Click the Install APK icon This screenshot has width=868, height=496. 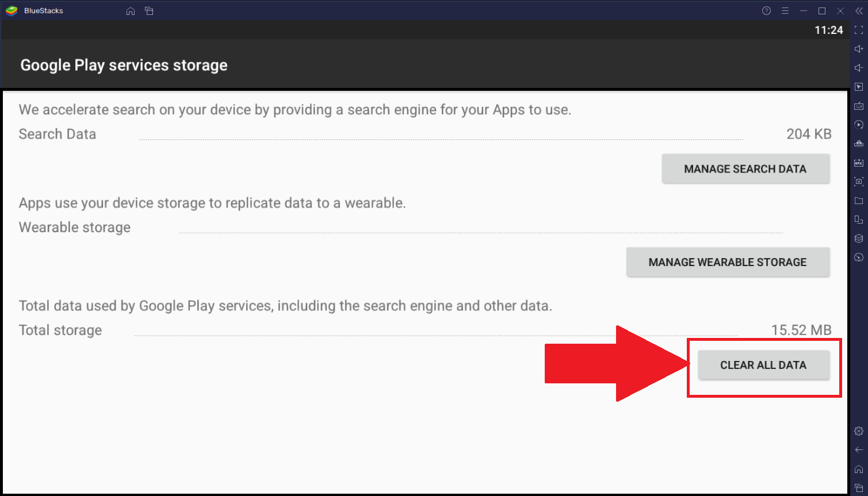coord(859,163)
